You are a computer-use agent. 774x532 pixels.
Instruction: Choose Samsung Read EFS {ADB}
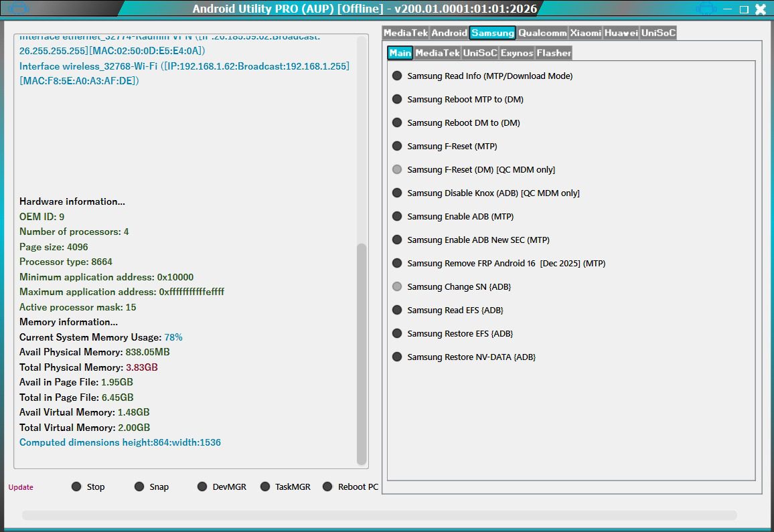click(448, 311)
